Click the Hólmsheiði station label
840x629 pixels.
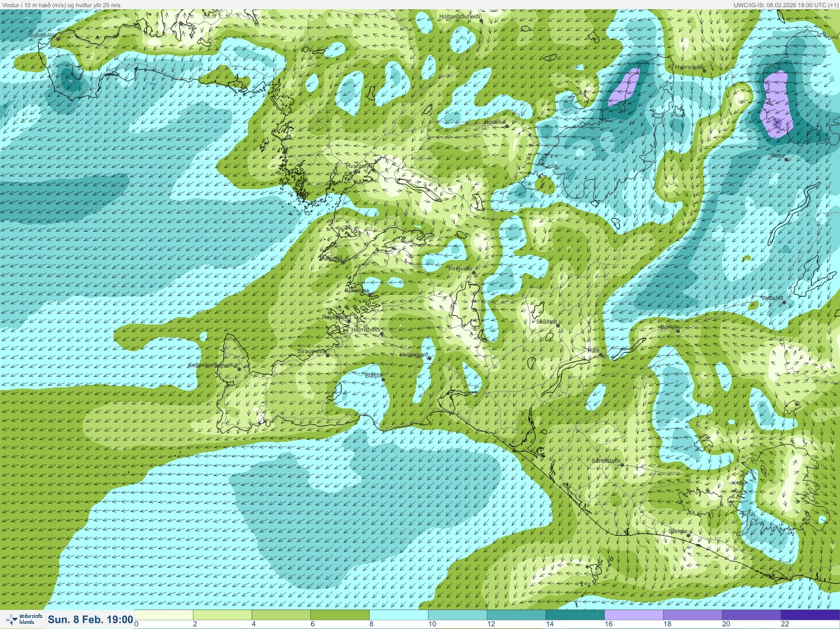click(x=366, y=330)
